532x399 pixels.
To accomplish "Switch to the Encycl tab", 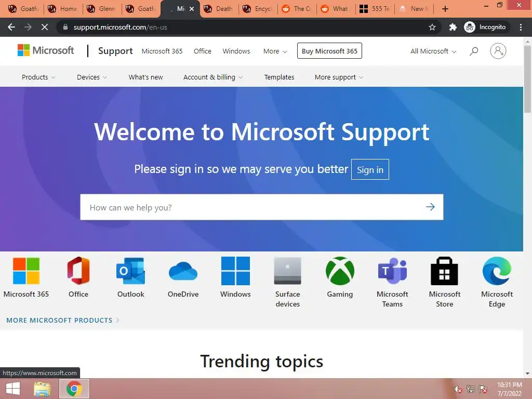I will click(259, 9).
